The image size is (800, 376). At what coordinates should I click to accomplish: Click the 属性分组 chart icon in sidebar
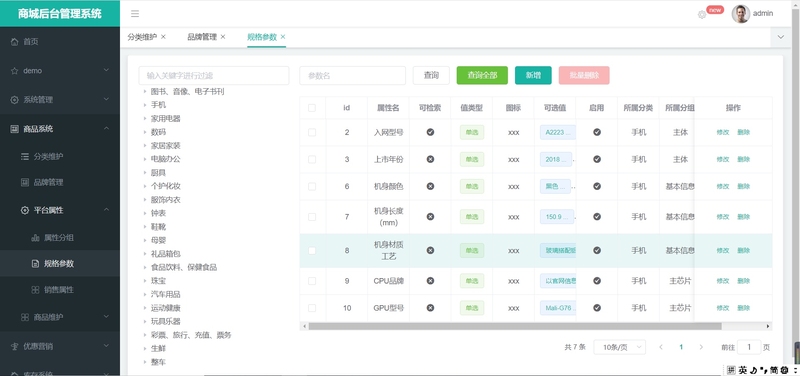35,238
